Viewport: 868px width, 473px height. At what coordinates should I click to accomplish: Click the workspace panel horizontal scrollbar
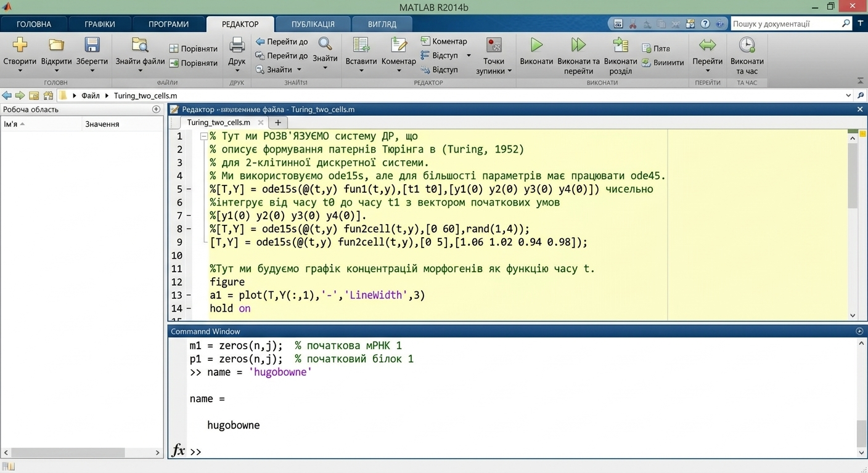(81, 453)
